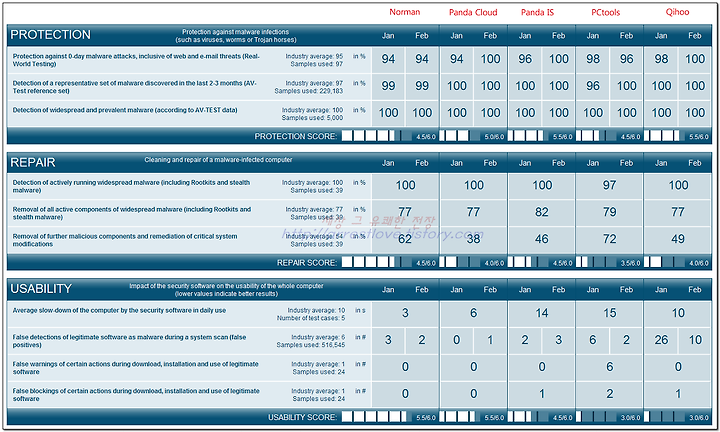Click the 'Industry average: 95' text
The image size is (720, 432).
[x=314, y=56]
